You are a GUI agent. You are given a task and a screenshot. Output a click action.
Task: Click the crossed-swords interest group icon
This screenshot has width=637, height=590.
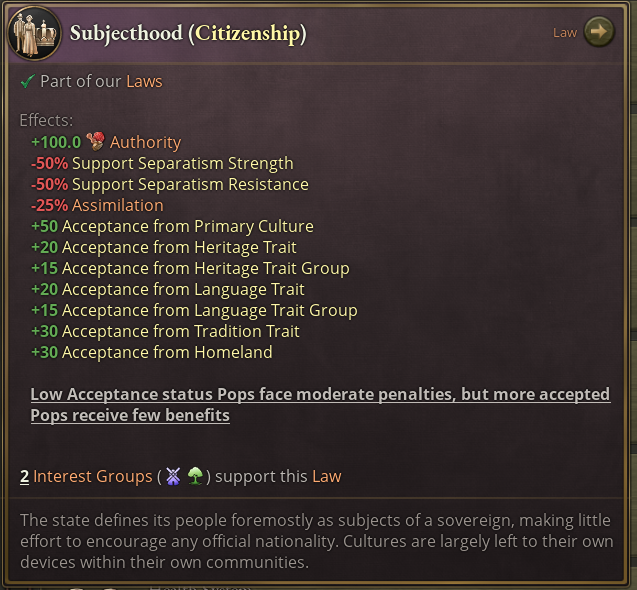[173, 477]
